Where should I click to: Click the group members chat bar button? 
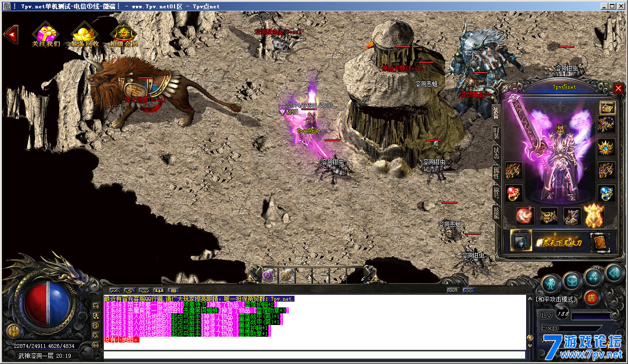tap(159, 290)
